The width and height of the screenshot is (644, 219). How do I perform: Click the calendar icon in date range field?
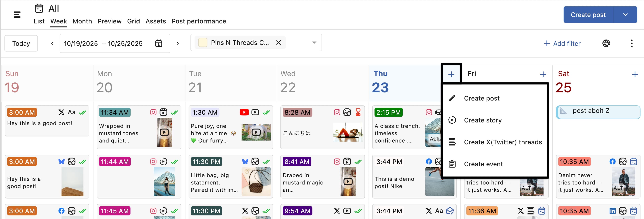(x=158, y=43)
